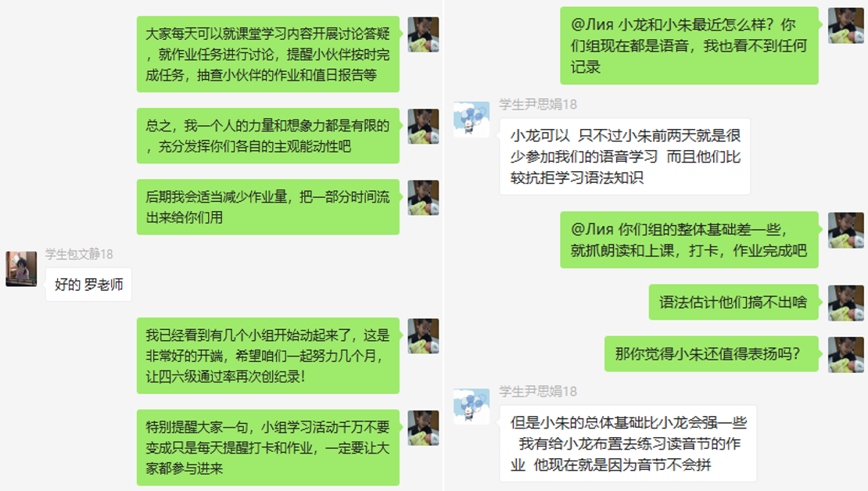This screenshot has width=868, height=491.
Task: Click the @Лия mention in '你们组的整体基础差一些' message
Action: (592, 228)
